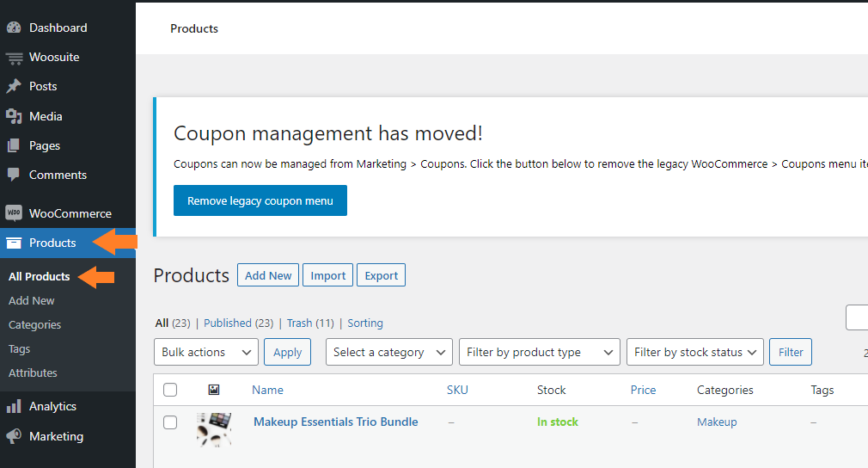The width and height of the screenshot is (868, 468).
Task: Click the Comments speech bubble icon
Action: (14, 175)
